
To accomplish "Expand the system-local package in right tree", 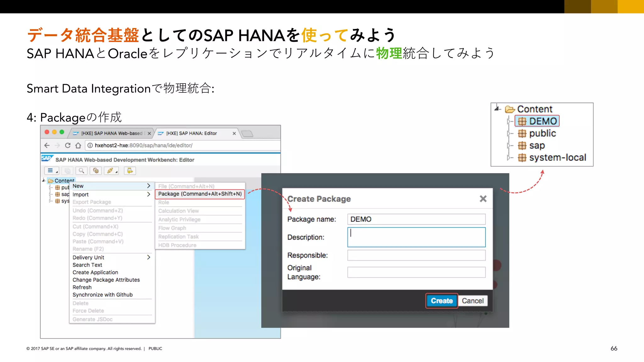I will click(x=509, y=157).
